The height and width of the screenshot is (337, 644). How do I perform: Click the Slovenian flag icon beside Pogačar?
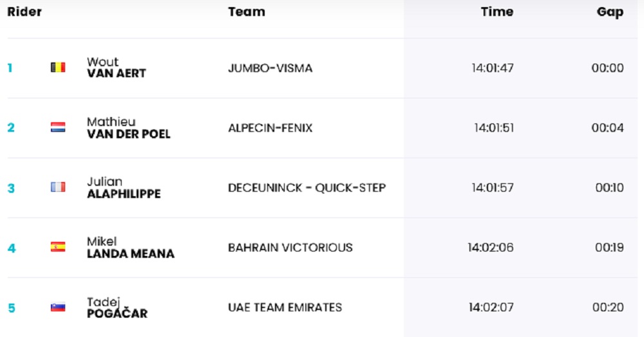58,307
